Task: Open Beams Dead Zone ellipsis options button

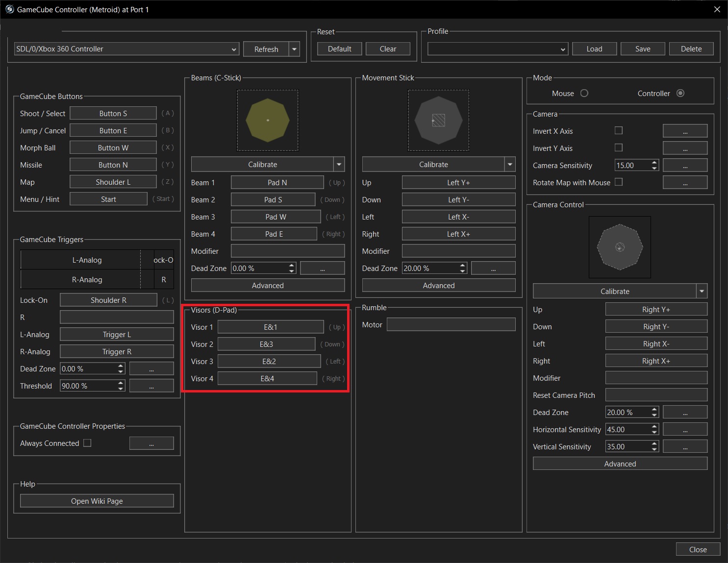Action: pyautogui.click(x=322, y=269)
